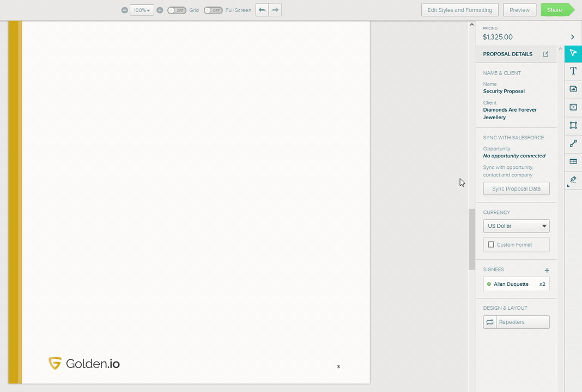Select the pointer selection tool
Image resolution: width=582 pixels, height=392 pixels.
tap(573, 53)
